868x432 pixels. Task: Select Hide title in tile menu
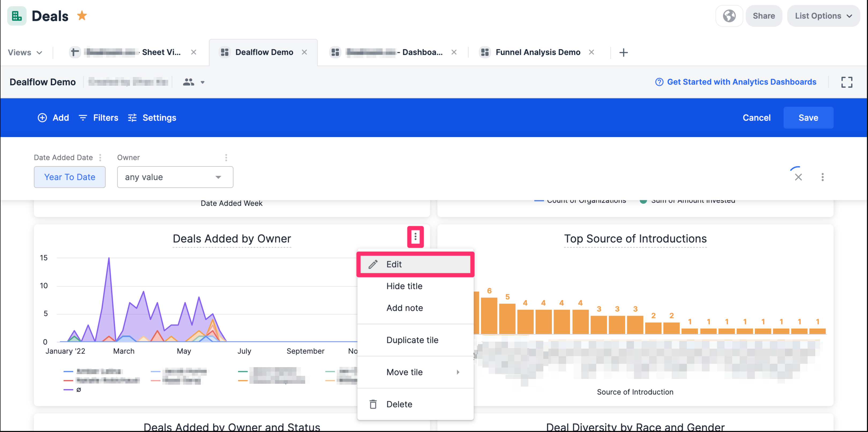click(415, 286)
